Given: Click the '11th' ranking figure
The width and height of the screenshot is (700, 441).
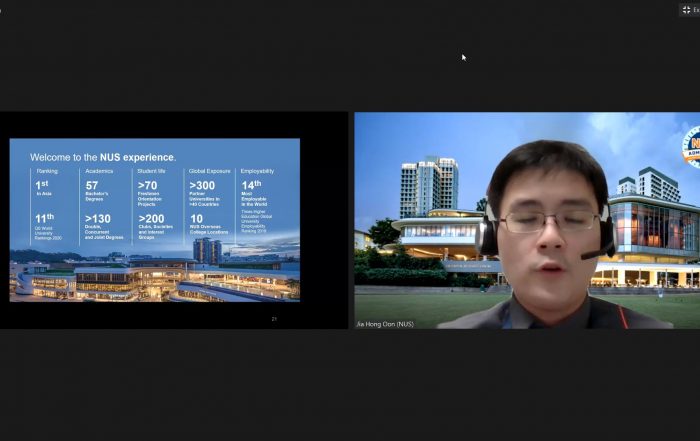Looking at the screenshot, I should 45,218.
